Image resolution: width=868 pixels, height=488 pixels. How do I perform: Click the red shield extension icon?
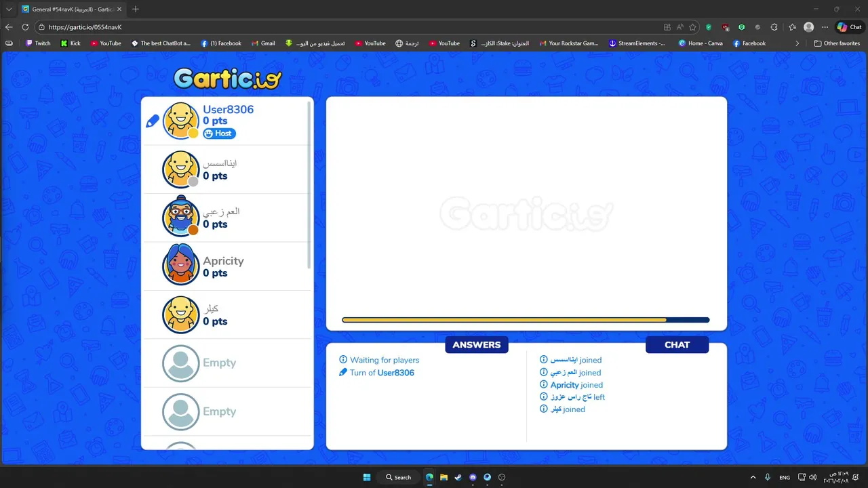coord(726,27)
